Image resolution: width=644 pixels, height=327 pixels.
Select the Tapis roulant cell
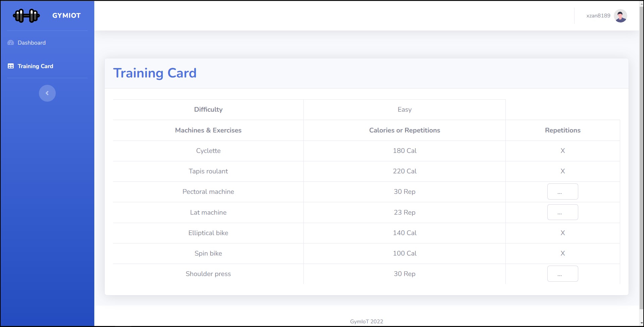click(x=208, y=171)
